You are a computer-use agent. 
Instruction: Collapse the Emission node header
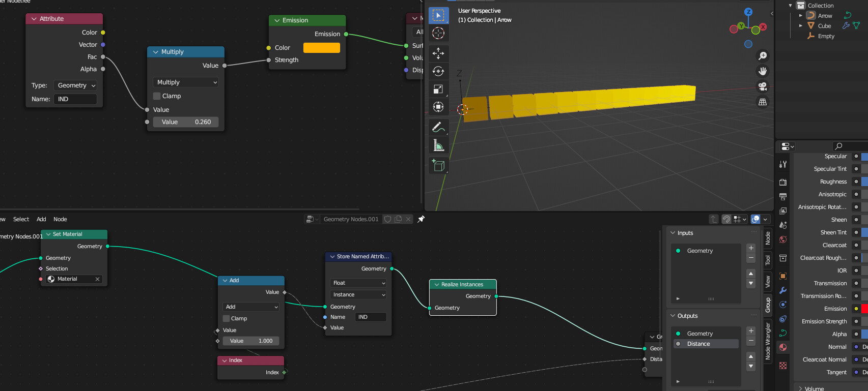tap(277, 20)
